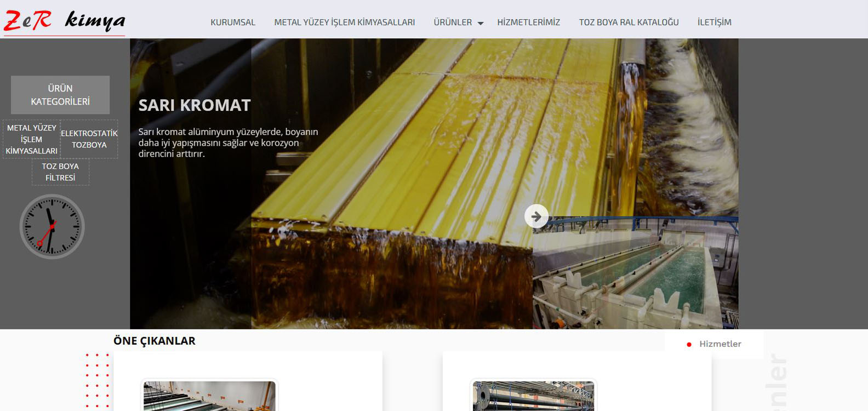The width and height of the screenshot is (868, 411).
Task: Open first featured product image
Action: (x=209, y=396)
